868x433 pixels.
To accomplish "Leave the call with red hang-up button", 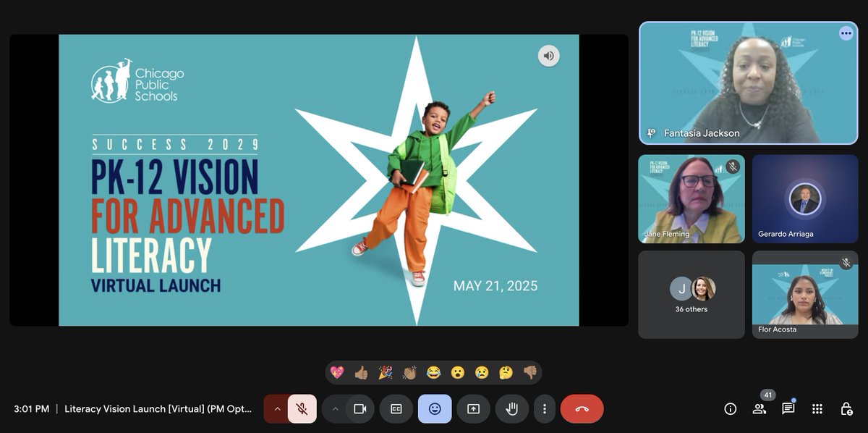I will (582, 409).
